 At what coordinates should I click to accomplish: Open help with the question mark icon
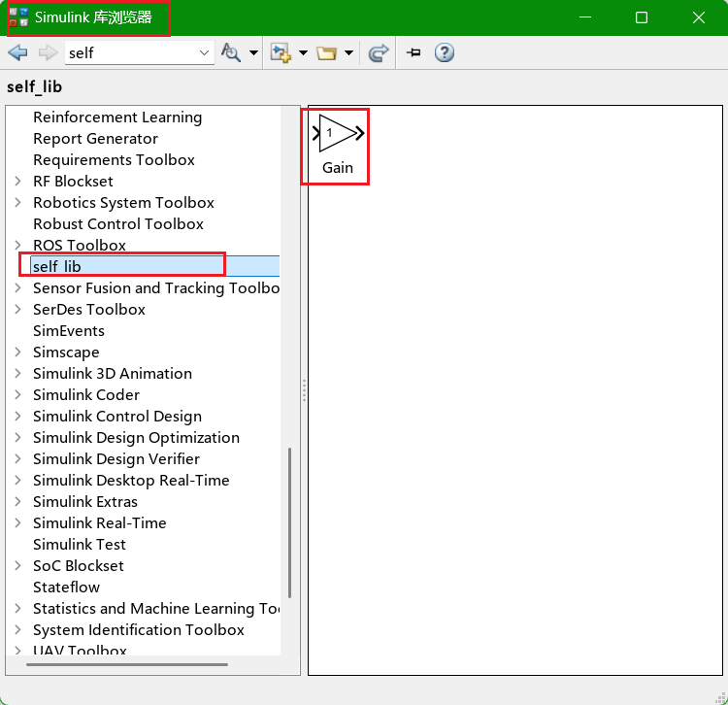pyautogui.click(x=445, y=52)
